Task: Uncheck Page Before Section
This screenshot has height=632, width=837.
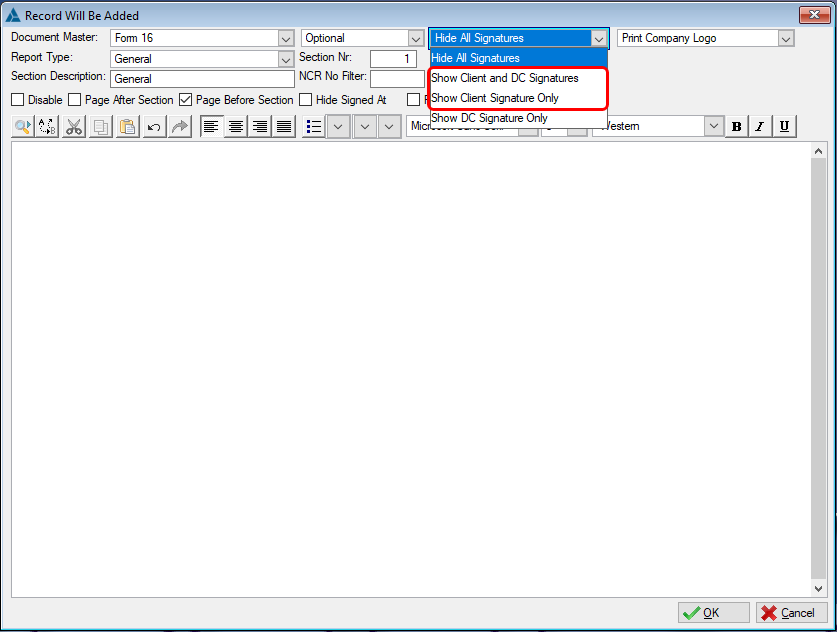Action: click(186, 100)
